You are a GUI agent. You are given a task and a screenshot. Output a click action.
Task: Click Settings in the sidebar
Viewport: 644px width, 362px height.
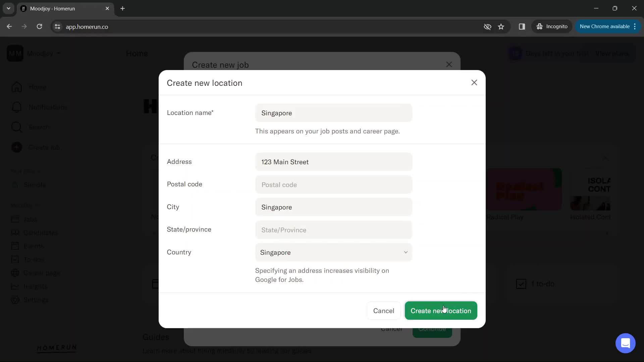click(36, 300)
